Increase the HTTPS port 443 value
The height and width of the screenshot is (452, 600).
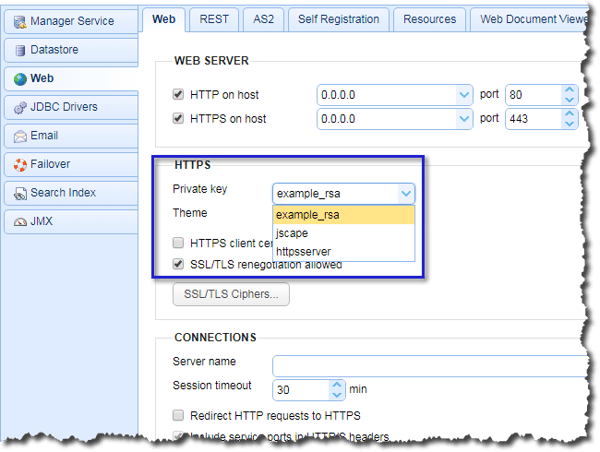coord(569,114)
